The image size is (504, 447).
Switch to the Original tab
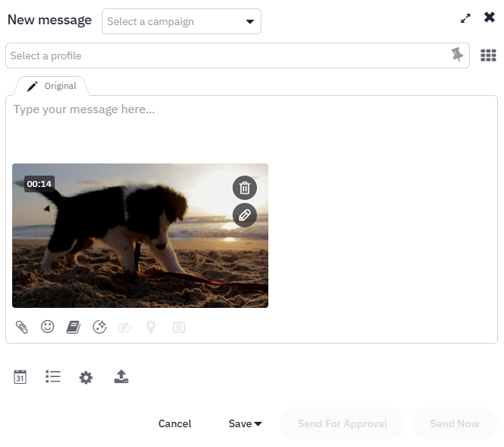[x=52, y=86]
